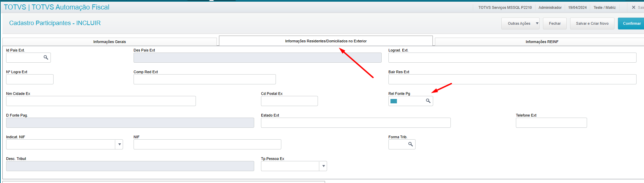Screen dimensions: 644x183
Task: Select the Informações Residentes/Domiciliados no Exterior tab
Action: (326, 41)
